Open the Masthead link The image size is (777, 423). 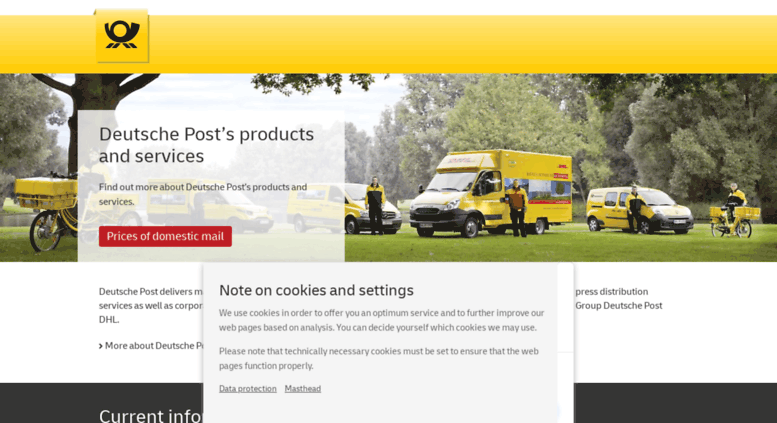point(303,389)
